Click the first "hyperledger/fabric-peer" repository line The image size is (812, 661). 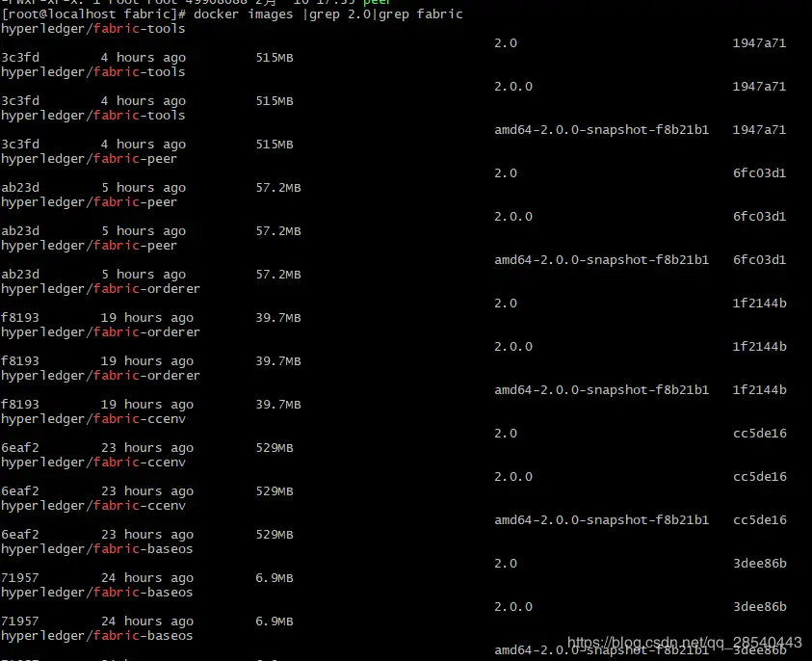(89, 159)
